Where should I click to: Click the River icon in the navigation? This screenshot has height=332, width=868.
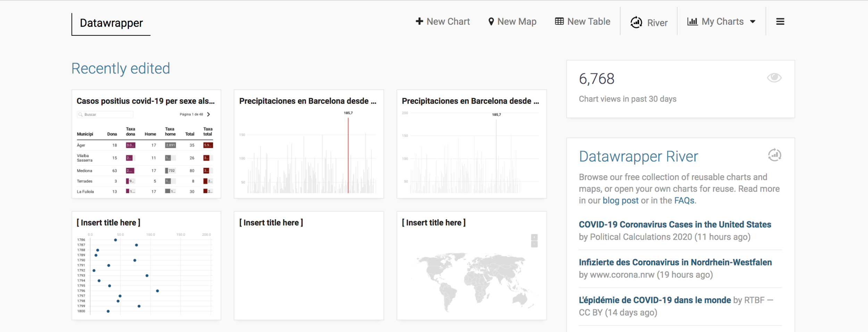point(636,22)
